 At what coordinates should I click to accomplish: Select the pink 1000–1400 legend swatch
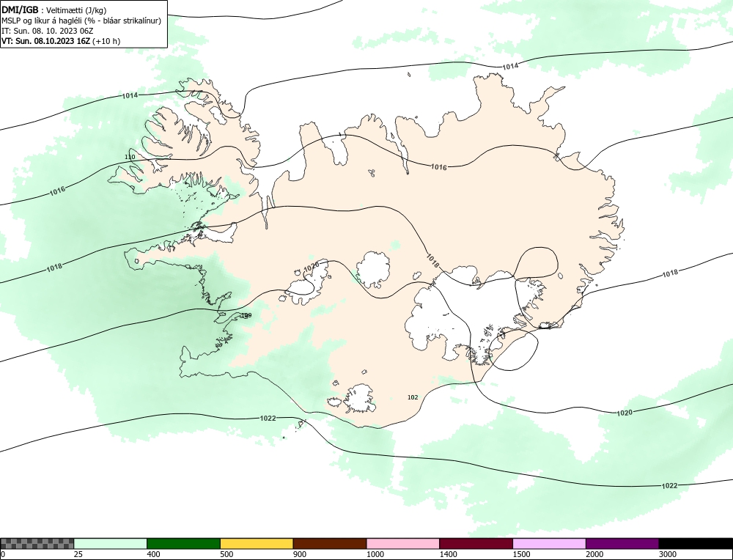403,544
